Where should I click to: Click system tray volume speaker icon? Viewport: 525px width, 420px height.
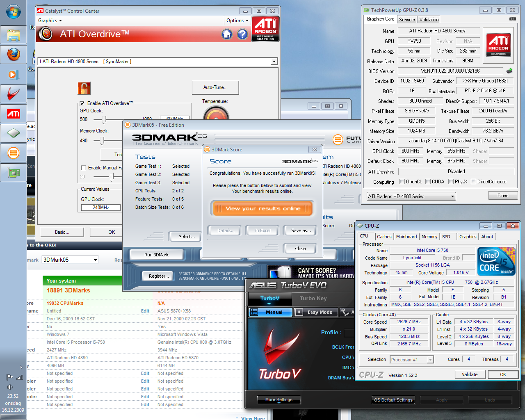[x=10, y=387]
